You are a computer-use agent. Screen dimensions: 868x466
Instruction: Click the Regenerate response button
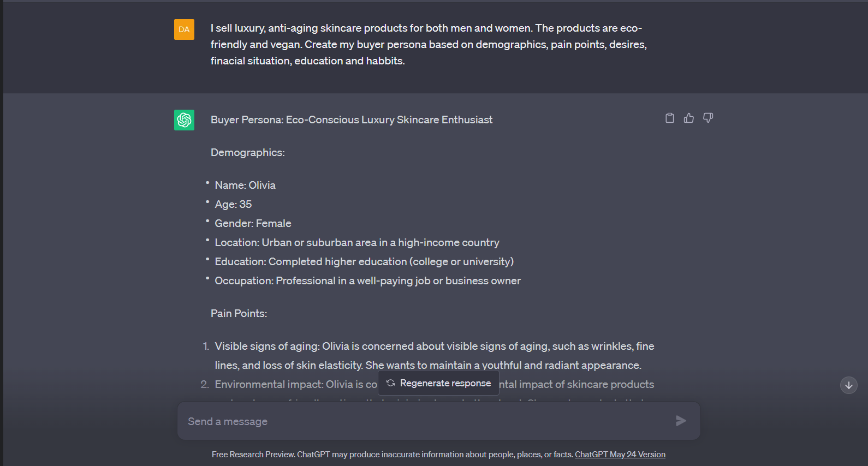[x=438, y=383]
